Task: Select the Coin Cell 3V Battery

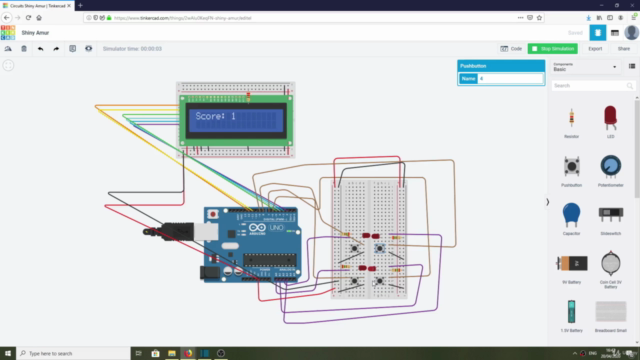Action: [611, 269]
